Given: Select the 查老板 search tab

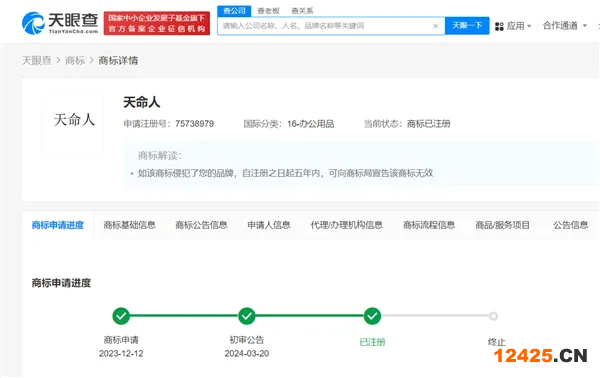Looking at the screenshot, I should coord(269,11).
